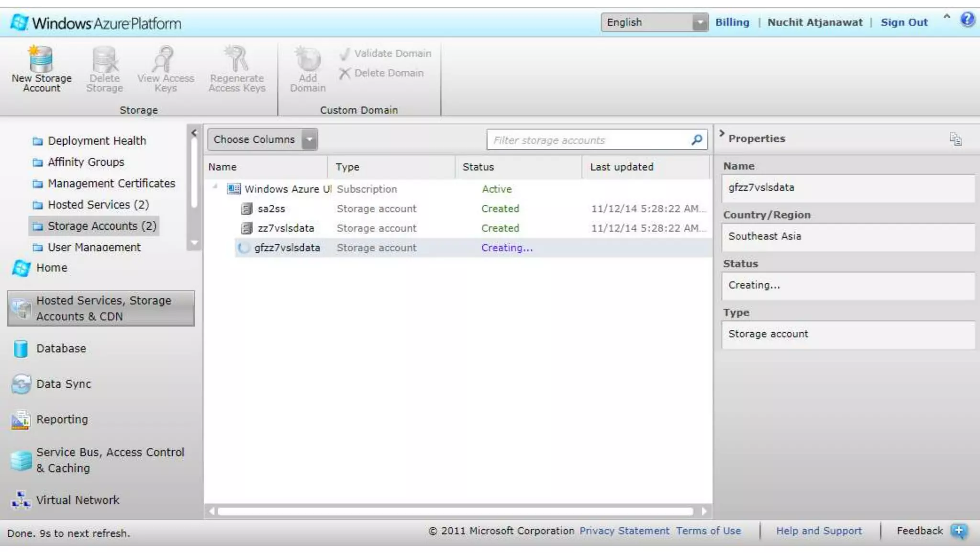This screenshot has height=553, width=980.
Task: Open the Virtual Network section
Action: click(x=78, y=500)
